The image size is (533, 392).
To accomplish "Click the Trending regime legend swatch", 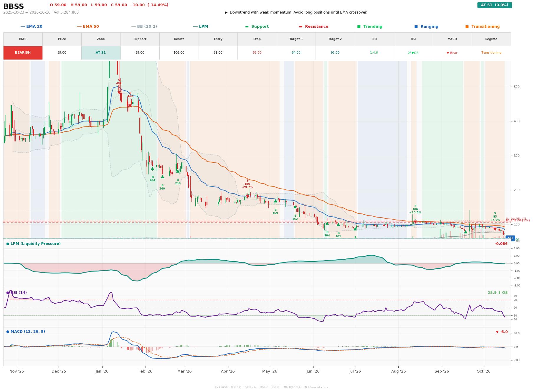I will click(359, 27).
